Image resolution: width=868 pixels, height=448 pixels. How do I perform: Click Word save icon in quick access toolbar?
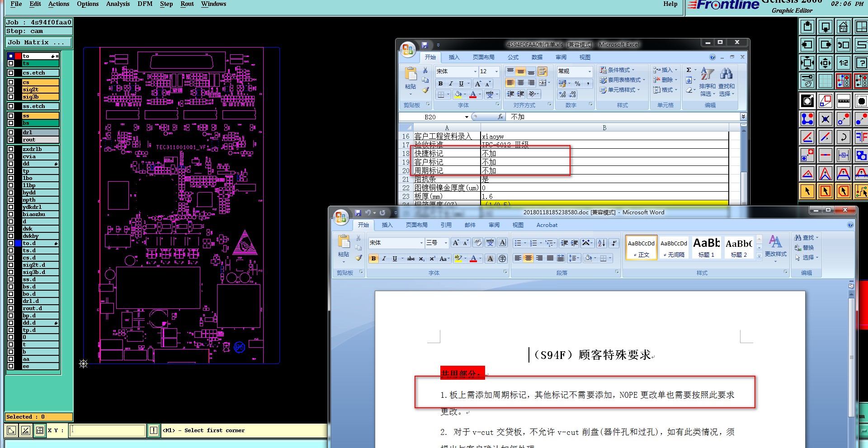click(358, 212)
